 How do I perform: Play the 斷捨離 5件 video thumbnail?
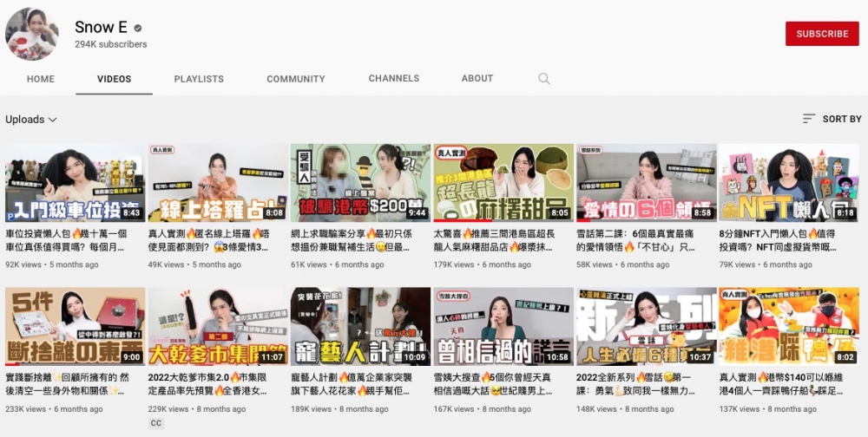76,327
